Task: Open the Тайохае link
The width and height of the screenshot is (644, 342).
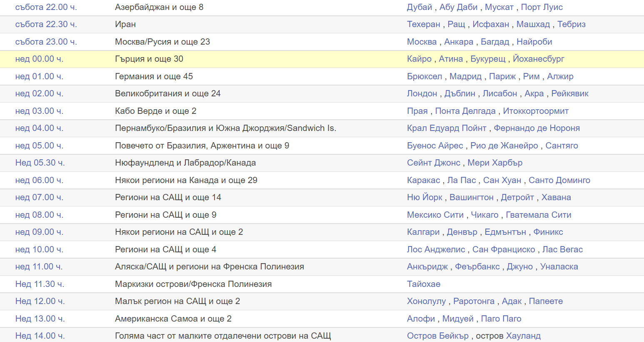Action: [x=423, y=284]
